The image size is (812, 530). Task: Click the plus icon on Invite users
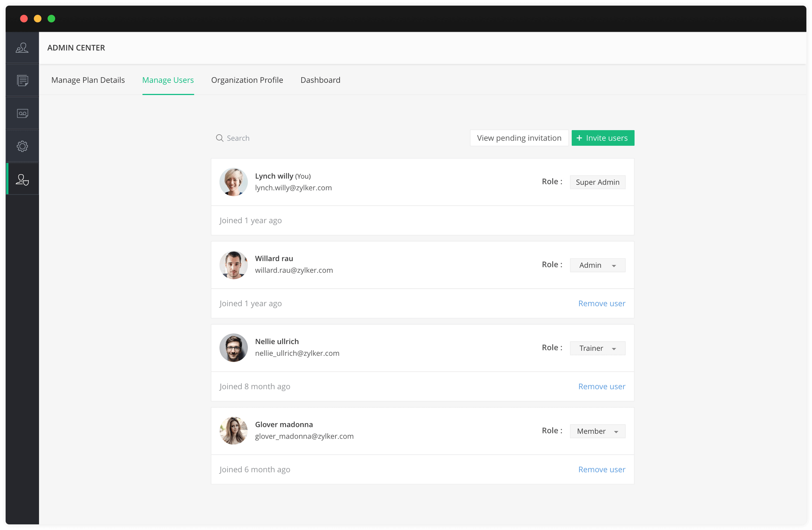tap(579, 138)
